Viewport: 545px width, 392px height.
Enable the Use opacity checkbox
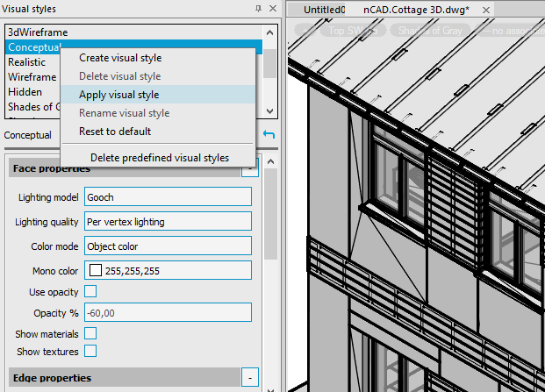(90, 292)
